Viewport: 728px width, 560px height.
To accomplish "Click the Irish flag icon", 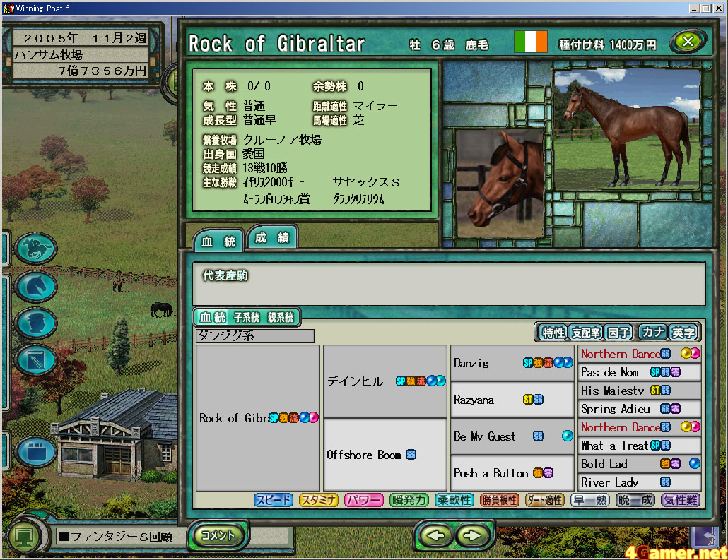I will [x=531, y=42].
